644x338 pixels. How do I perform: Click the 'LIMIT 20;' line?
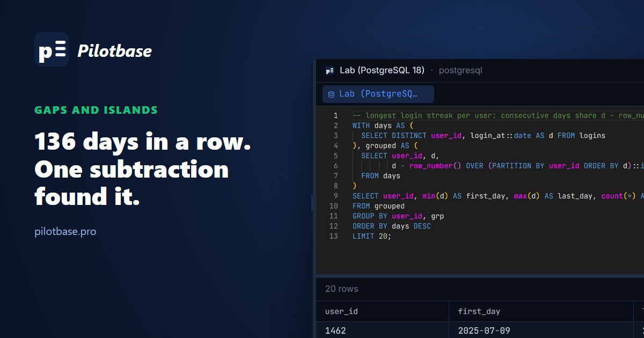point(372,237)
